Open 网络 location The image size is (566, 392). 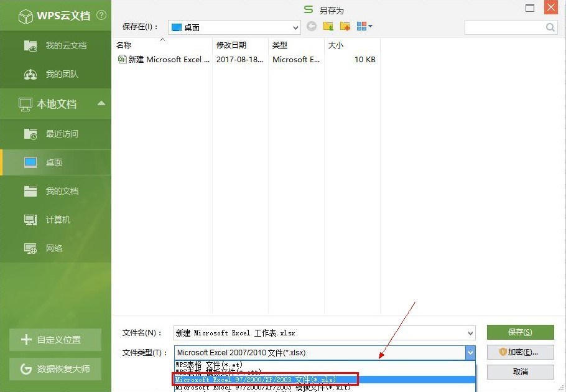(55, 248)
